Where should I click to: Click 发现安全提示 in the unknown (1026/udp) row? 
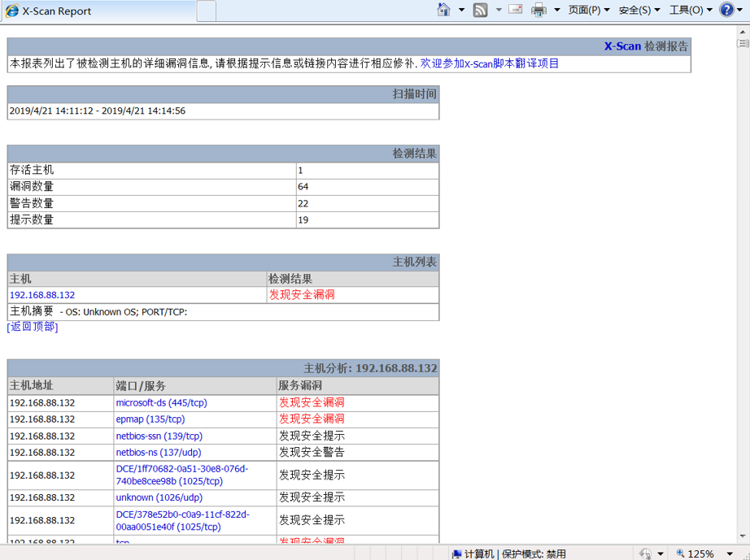coord(312,497)
